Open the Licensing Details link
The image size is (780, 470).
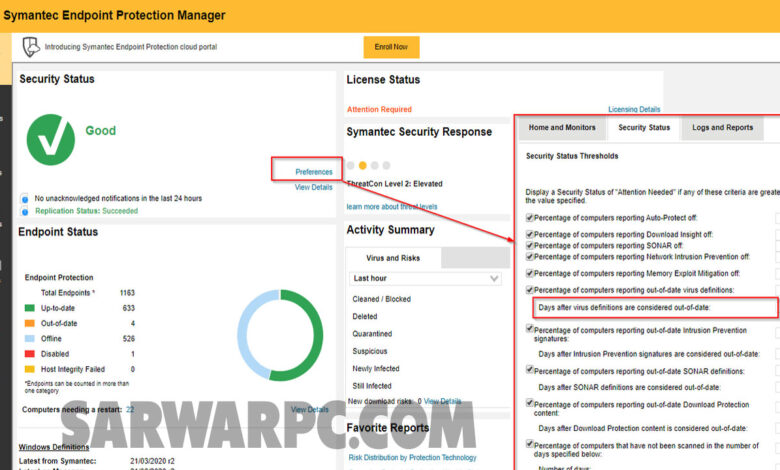(x=634, y=109)
